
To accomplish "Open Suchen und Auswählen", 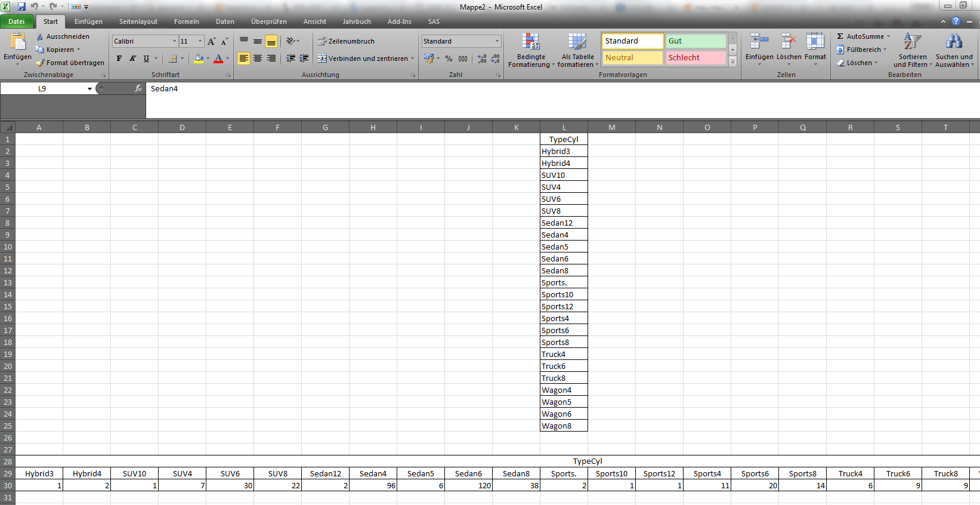I will tap(954, 50).
